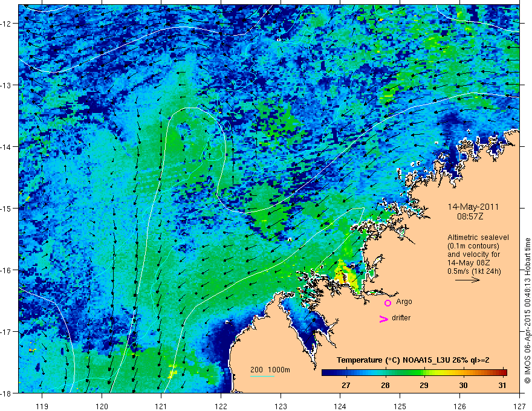This screenshot has width=532, height=411.
Task: Click longitude axis label 122
Action: [x=221, y=406]
